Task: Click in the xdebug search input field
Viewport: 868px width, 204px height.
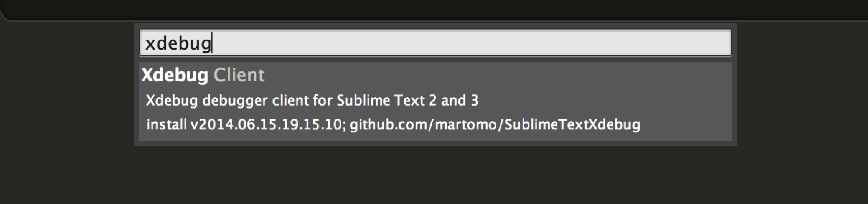Action: (435, 43)
